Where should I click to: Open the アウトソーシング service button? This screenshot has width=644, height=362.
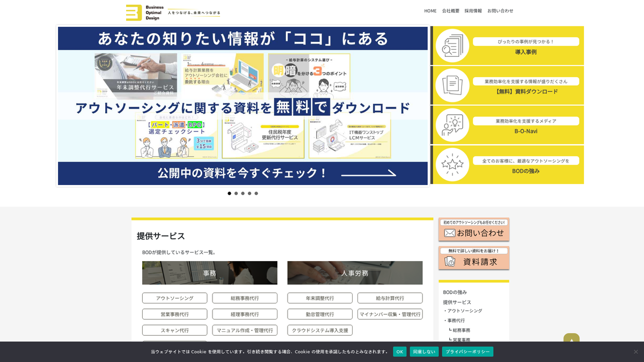175,298
